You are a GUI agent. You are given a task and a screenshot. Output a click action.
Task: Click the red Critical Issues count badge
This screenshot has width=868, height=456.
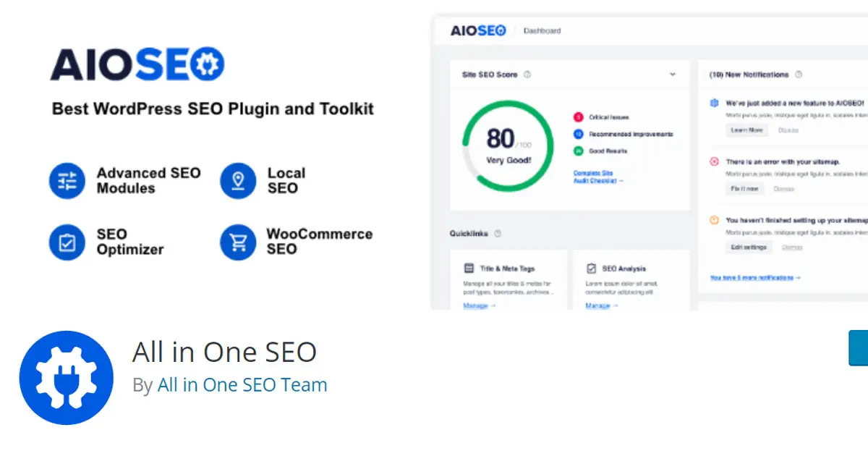[579, 117]
